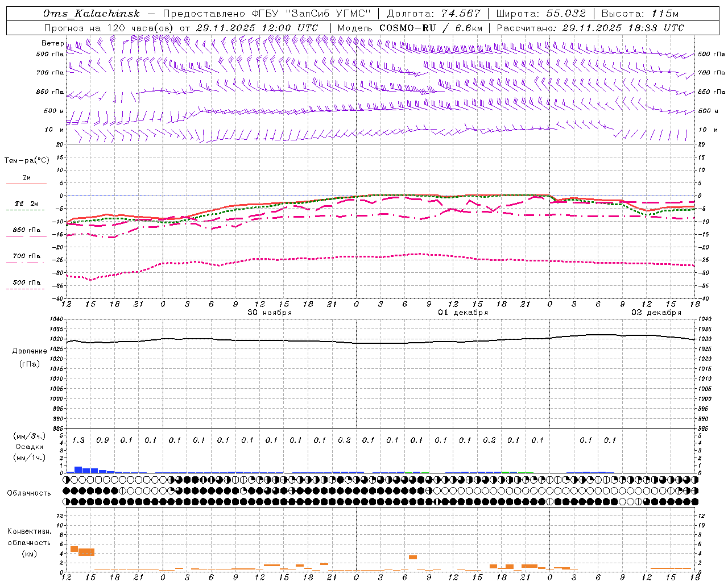This screenshot has height=582, width=728.
Task: Select the provider text ФГБУ "ЗапСиб УГМС"
Action: click(x=312, y=14)
